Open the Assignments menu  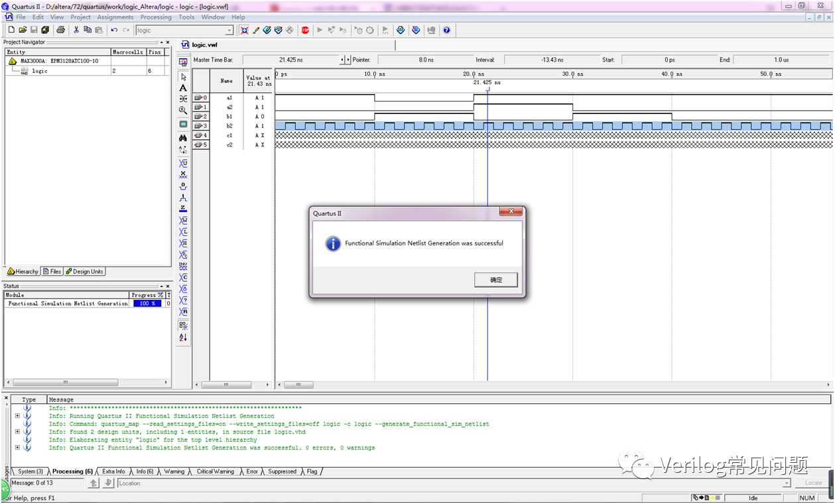[x=115, y=17]
